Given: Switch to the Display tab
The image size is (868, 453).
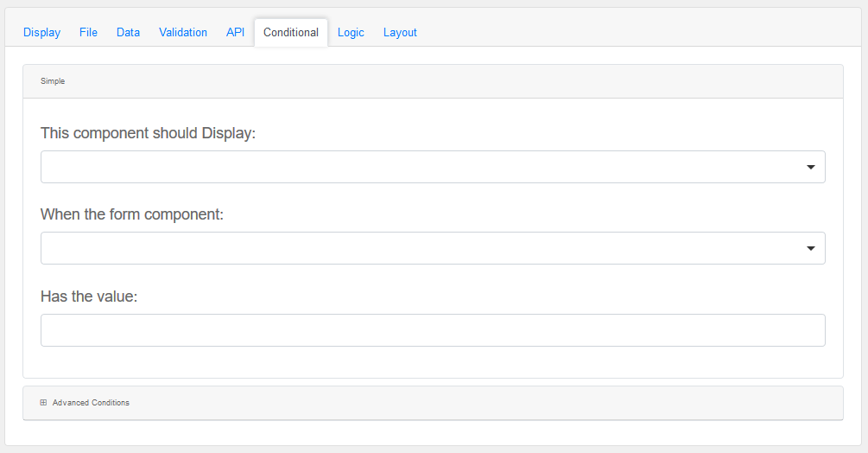Looking at the screenshot, I should click(41, 32).
